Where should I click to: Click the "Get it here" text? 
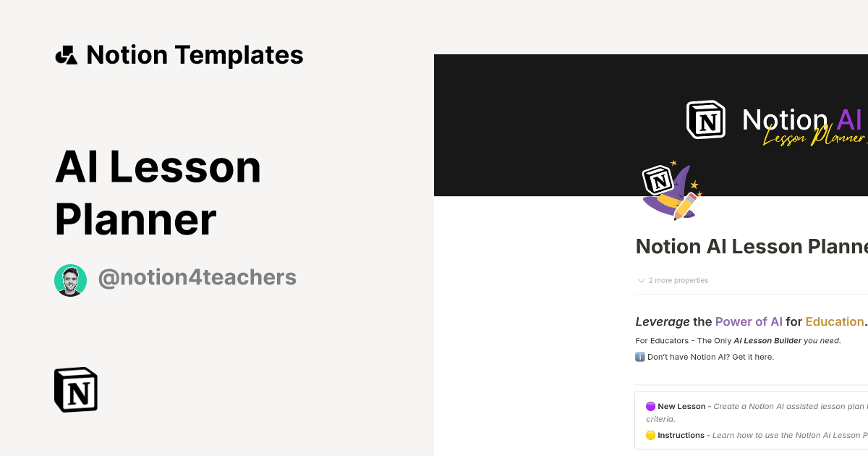(x=754, y=357)
